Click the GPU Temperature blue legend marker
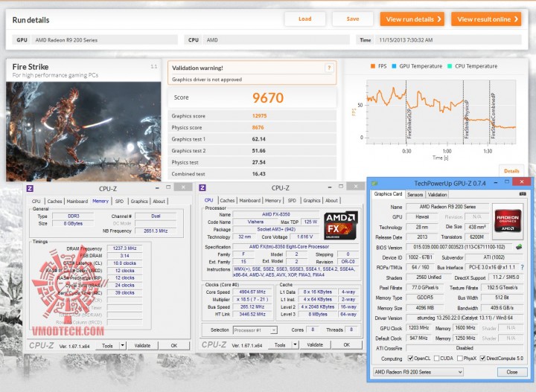Screen dimensions: 536x392 click(394, 66)
